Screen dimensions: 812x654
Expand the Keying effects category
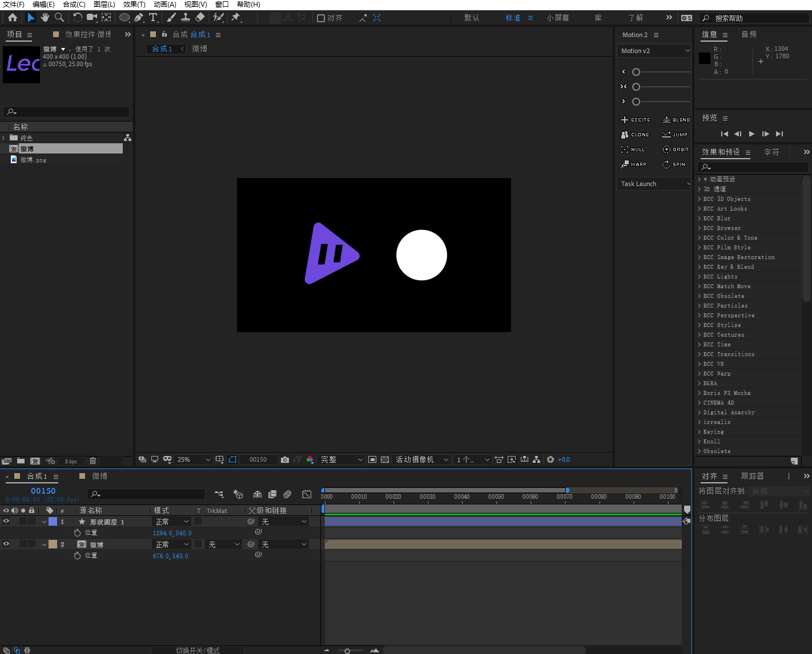coord(700,432)
